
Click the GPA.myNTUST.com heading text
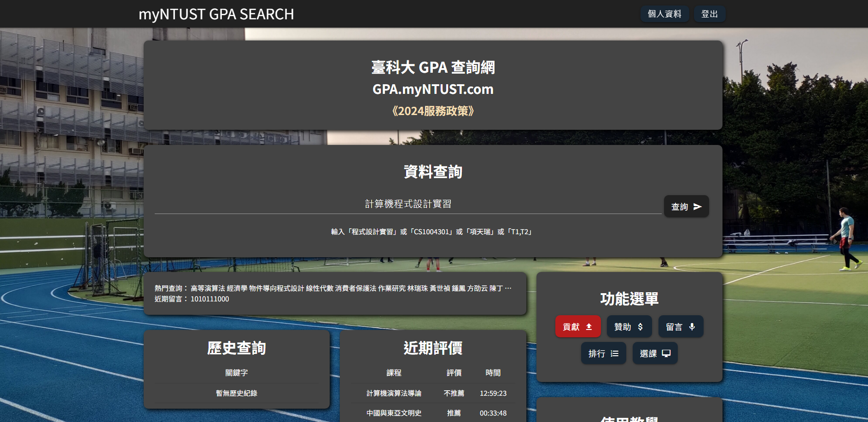click(x=433, y=89)
